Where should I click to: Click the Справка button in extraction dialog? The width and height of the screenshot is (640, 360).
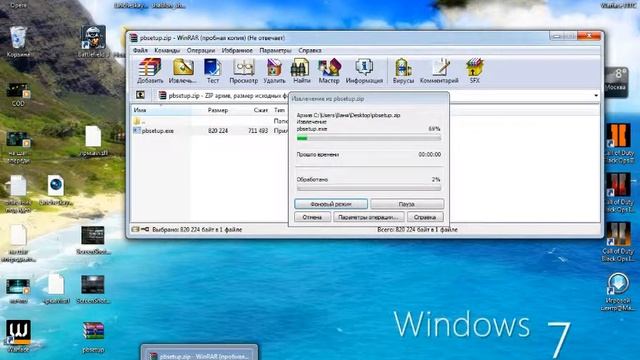pos(425,217)
